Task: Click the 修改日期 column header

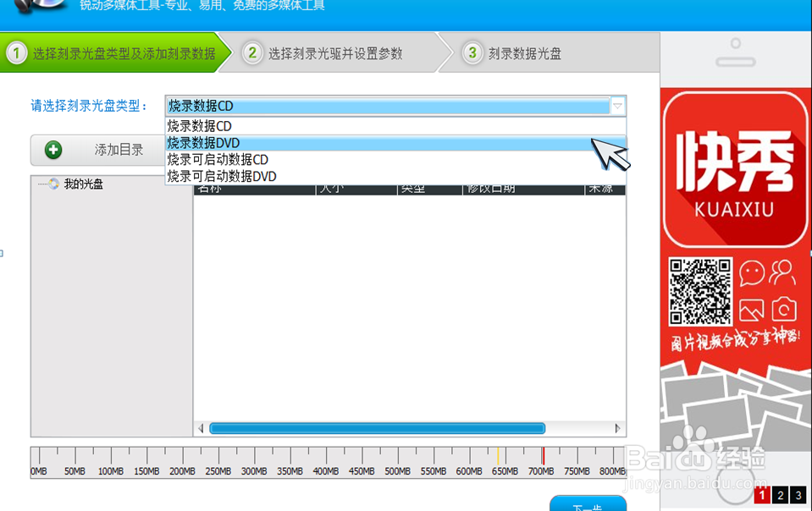Action: coord(523,190)
